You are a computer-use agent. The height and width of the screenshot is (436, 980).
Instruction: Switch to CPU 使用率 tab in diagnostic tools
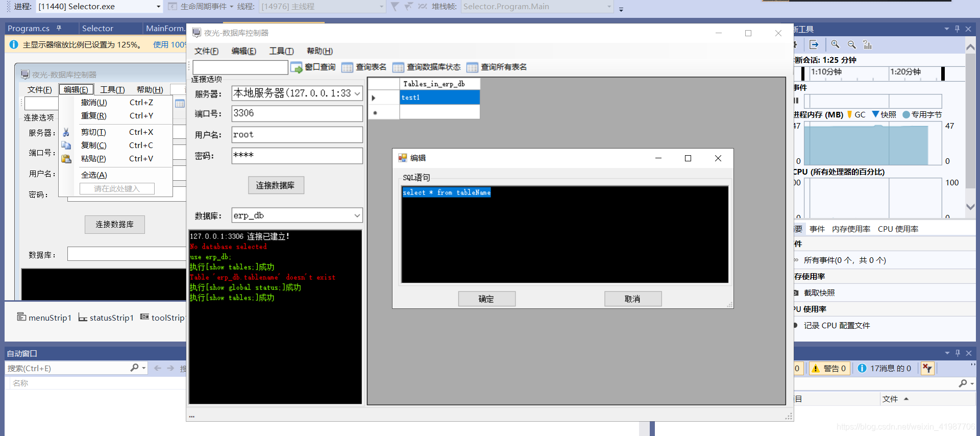pyautogui.click(x=898, y=229)
